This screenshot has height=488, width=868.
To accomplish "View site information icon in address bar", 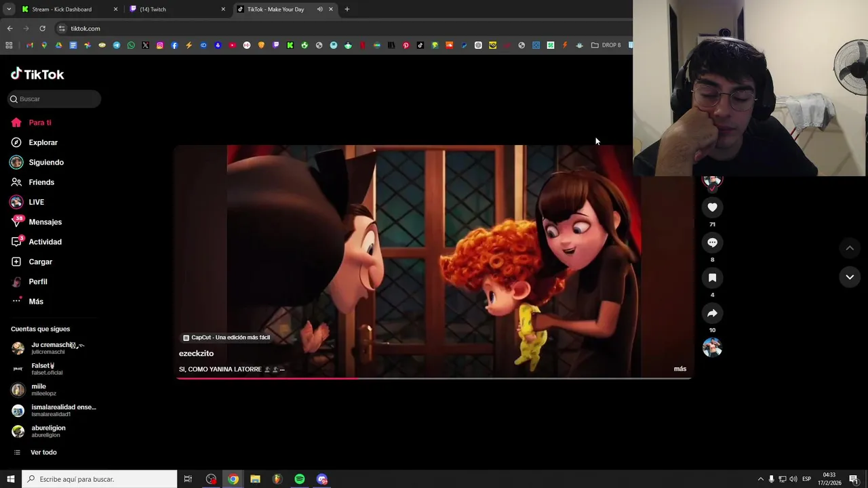I will coord(62,28).
